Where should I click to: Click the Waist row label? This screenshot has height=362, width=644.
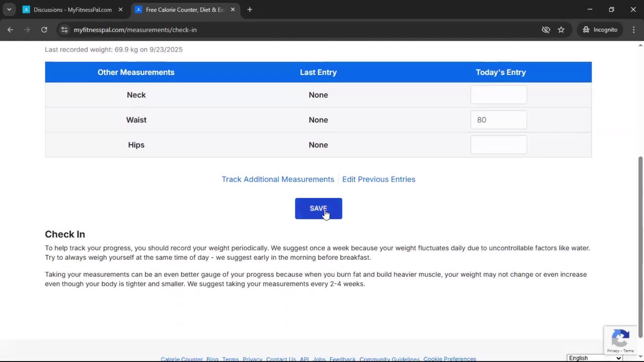pyautogui.click(x=136, y=120)
